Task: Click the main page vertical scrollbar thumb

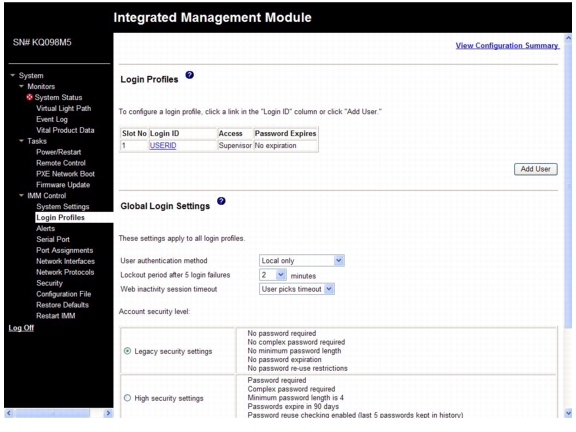Action: [x=568, y=186]
